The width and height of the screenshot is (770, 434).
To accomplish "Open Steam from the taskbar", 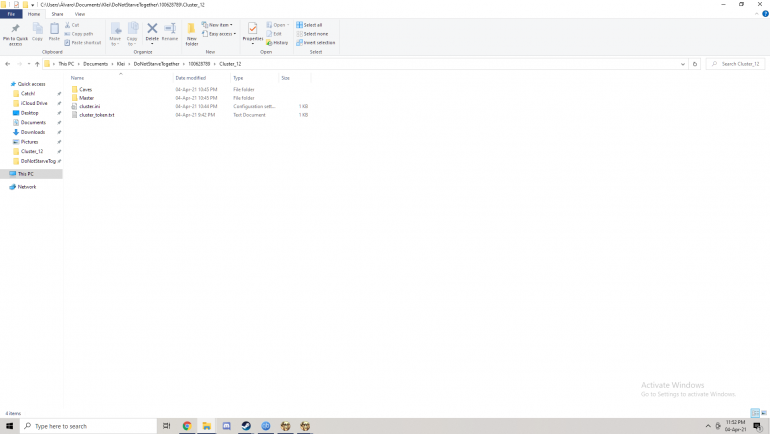I will pos(246,426).
